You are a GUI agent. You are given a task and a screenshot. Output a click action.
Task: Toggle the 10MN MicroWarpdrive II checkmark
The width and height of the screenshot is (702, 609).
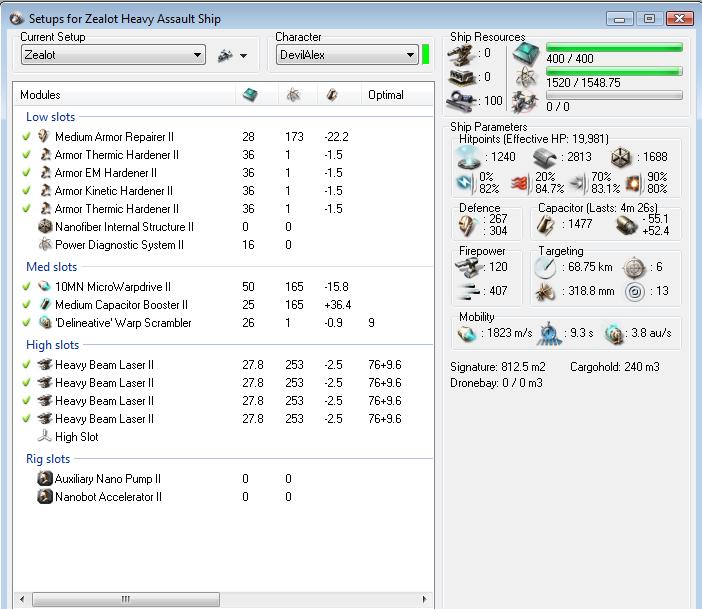26,286
